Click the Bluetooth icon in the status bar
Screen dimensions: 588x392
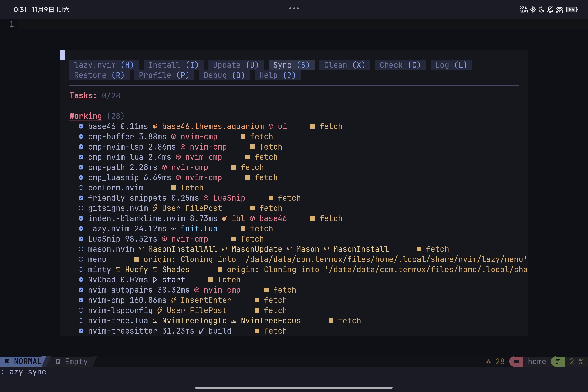coord(533,9)
